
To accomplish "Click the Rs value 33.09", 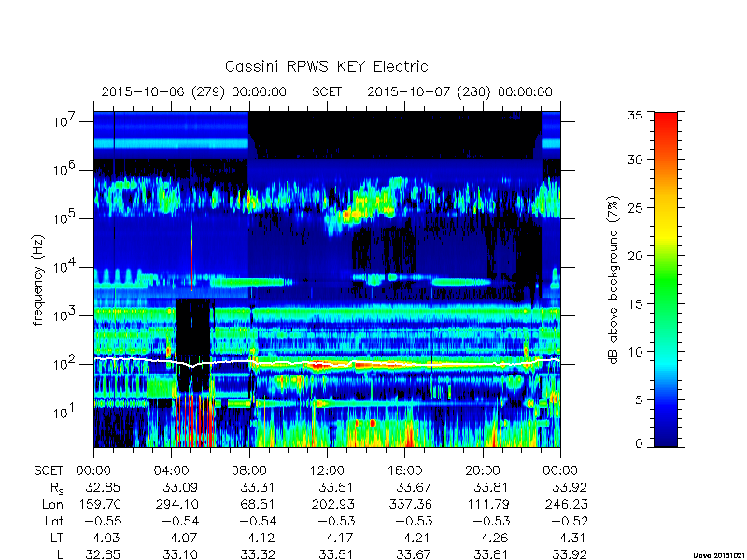I will pyautogui.click(x=180, y=487).
